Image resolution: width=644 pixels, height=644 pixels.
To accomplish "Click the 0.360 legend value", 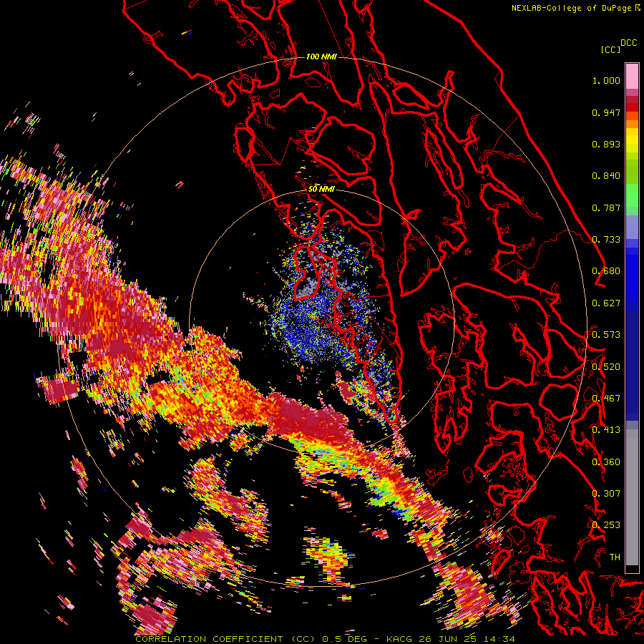I will 606,462.
